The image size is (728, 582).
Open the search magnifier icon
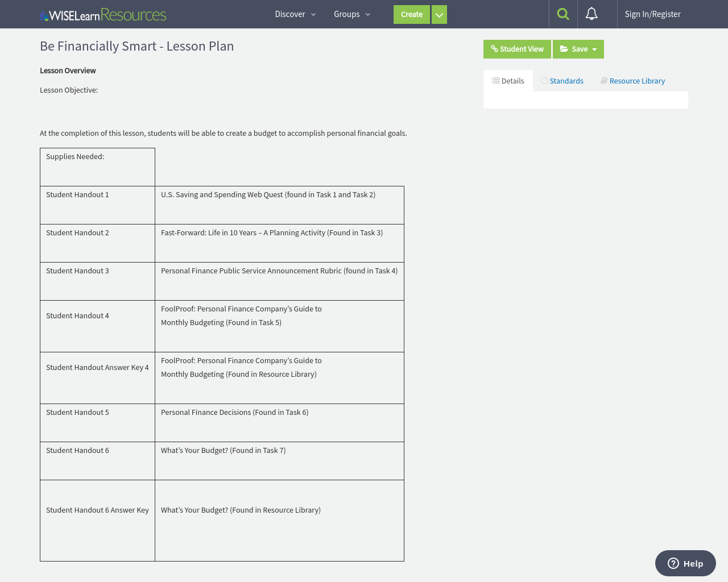tap(562, 14)
